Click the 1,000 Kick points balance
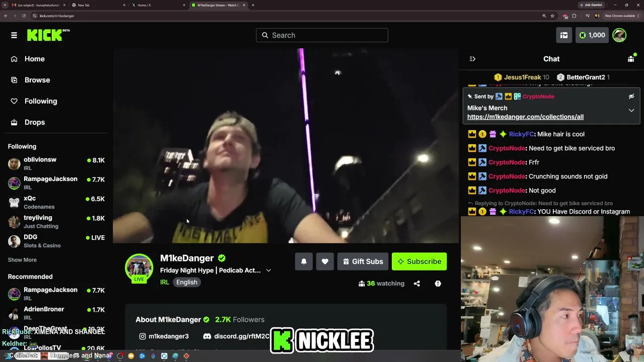 [x=592, y=35]
